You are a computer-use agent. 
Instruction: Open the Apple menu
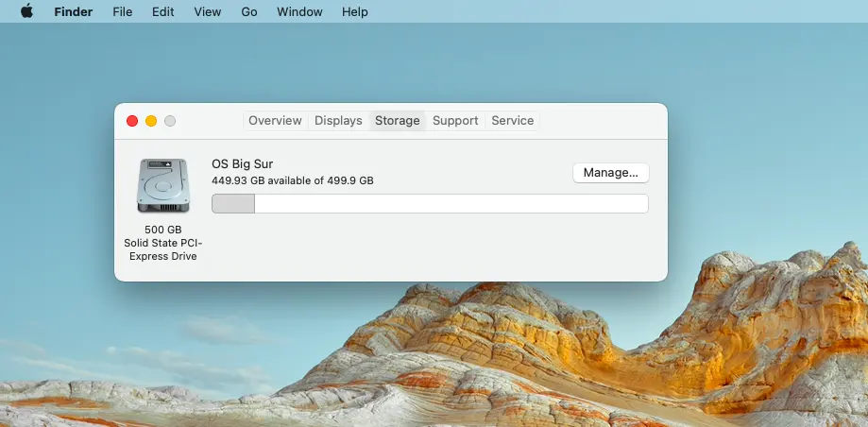pos(26,11)
